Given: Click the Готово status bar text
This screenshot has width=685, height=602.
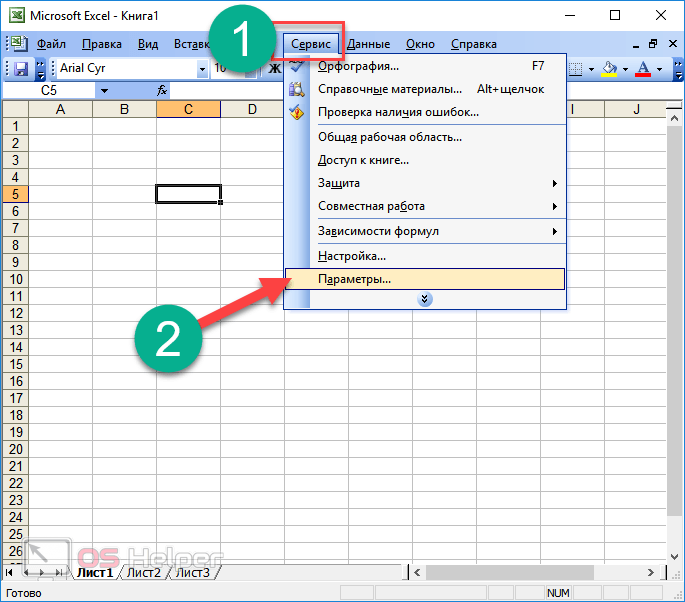Looking at the screenshot, I should pos(24,593).
